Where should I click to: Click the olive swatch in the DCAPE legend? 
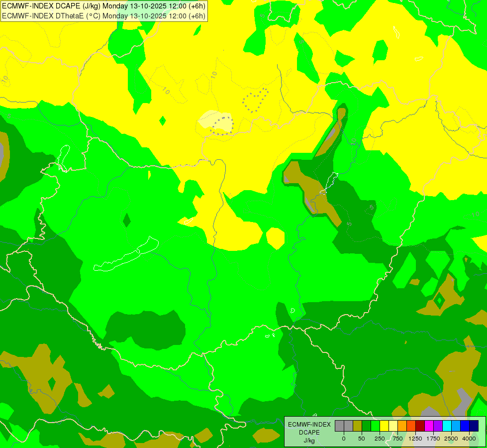[x=357, y=426]
